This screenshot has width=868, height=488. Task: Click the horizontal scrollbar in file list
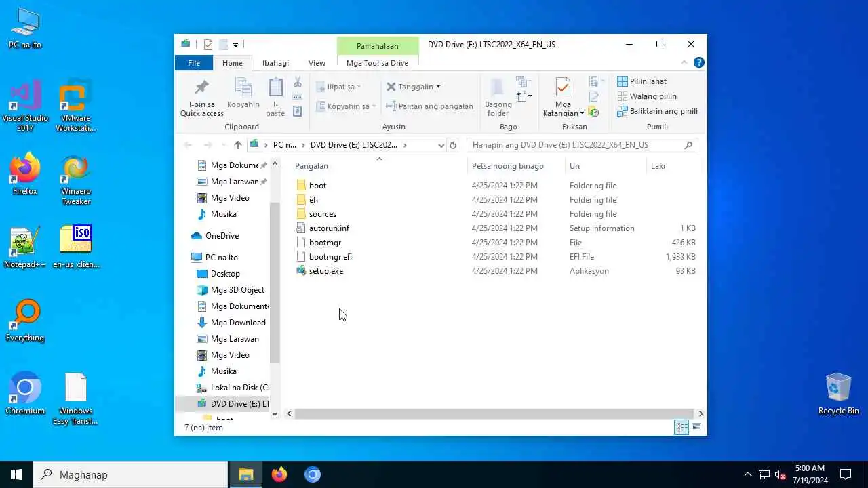494,413
